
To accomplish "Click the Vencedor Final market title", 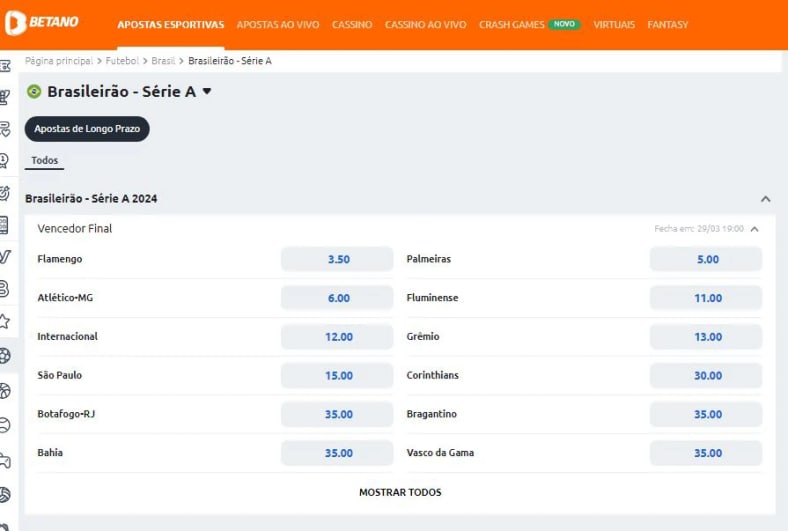I will pyautogui.click(x=75, y=229).
